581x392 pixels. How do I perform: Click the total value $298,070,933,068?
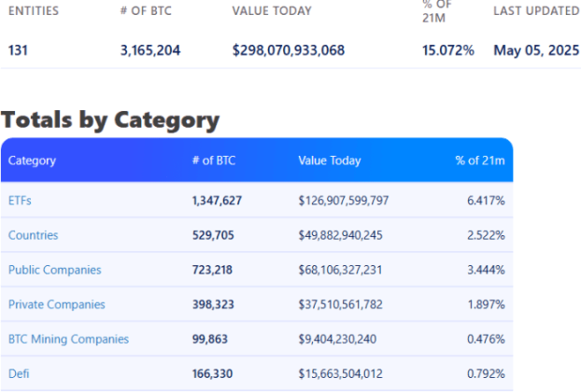click(x=289, y=49)
